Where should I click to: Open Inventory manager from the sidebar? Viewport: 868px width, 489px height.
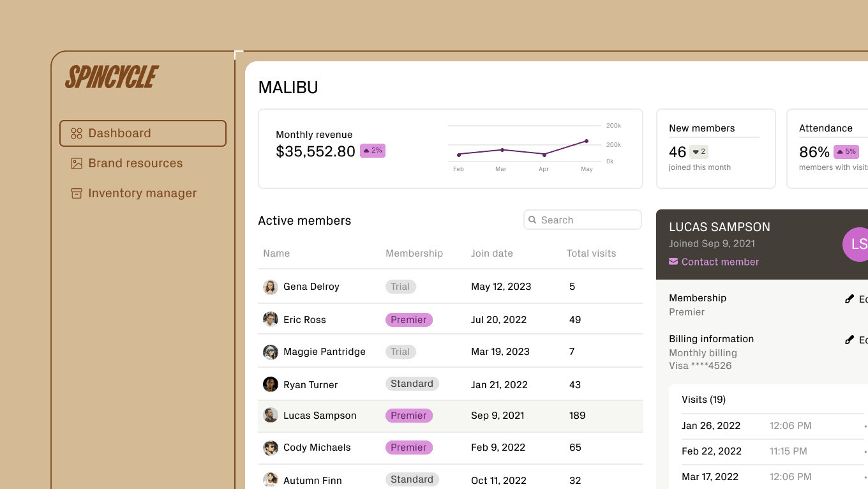tap(142, 193)
